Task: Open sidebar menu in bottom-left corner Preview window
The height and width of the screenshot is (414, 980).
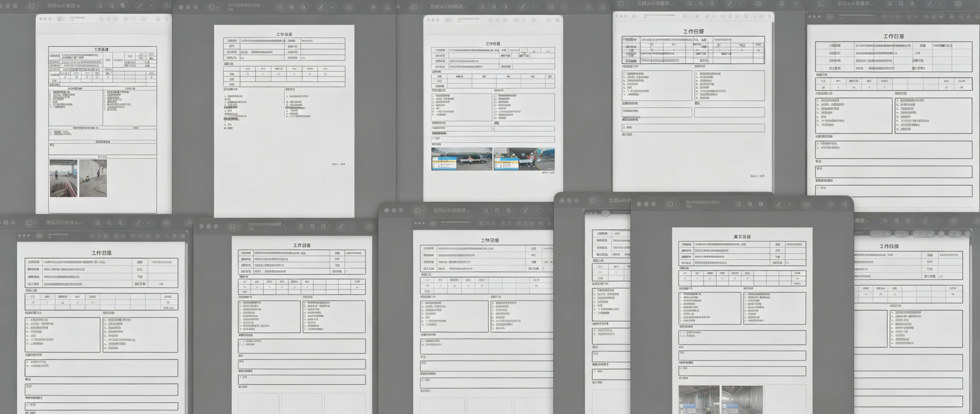Action: point(31,223)
